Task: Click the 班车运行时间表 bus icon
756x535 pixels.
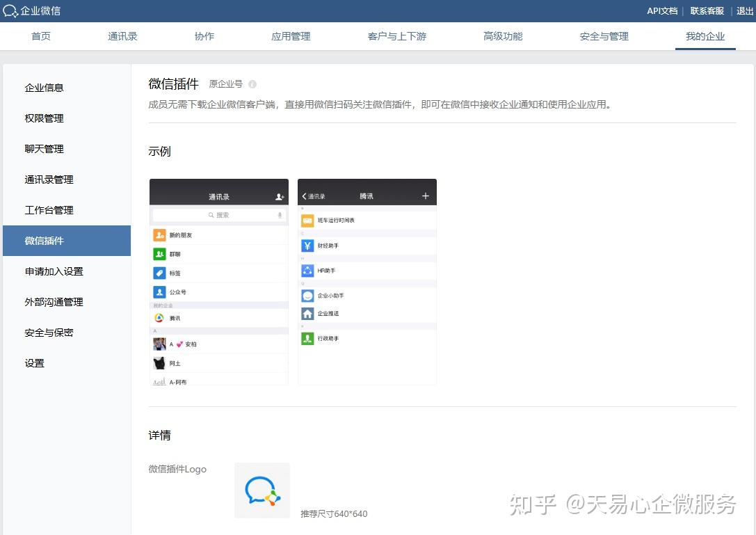Action: [x=307, y=221]
